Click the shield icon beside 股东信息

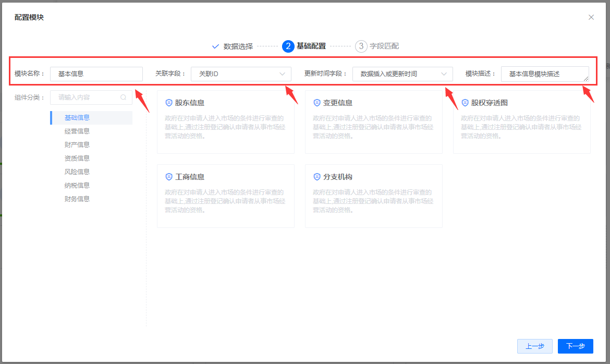coord(169,103)
